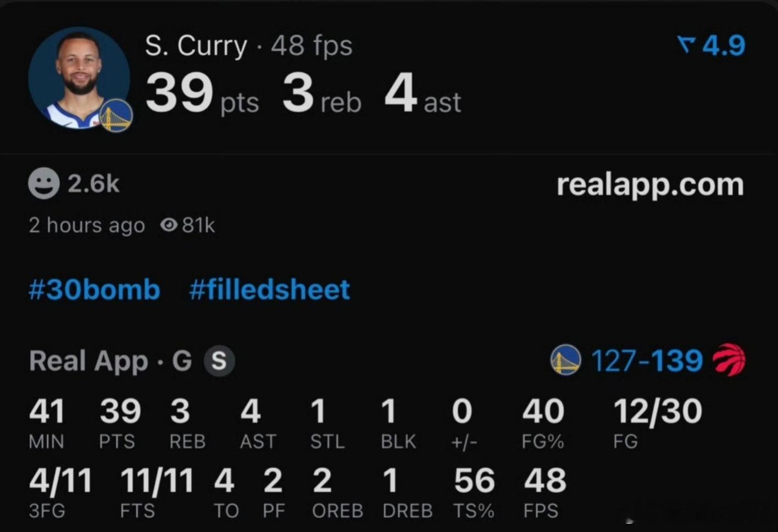
Task: Click the 41 MIN stat
Action: click(x=47, y=412)
